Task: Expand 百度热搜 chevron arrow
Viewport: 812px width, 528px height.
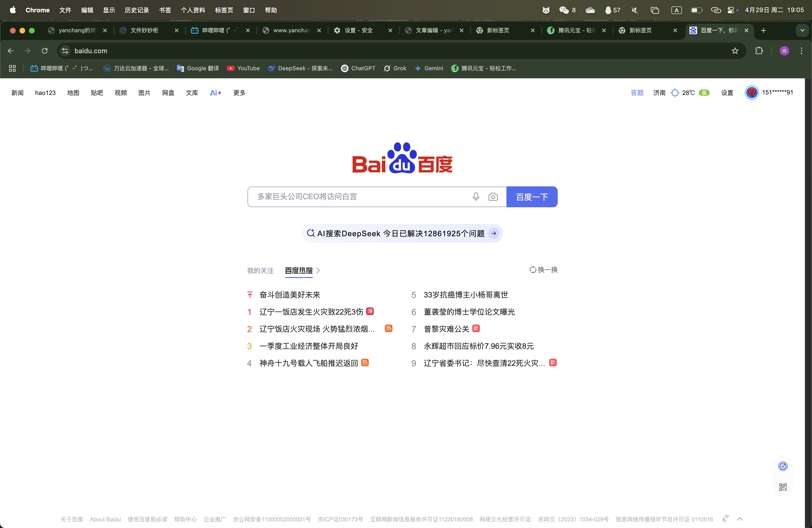Action: (x=318, y=270)
